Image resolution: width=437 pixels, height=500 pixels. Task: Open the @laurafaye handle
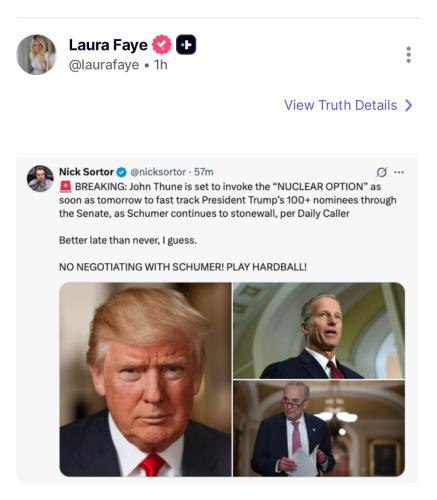[x=104, y=65]
